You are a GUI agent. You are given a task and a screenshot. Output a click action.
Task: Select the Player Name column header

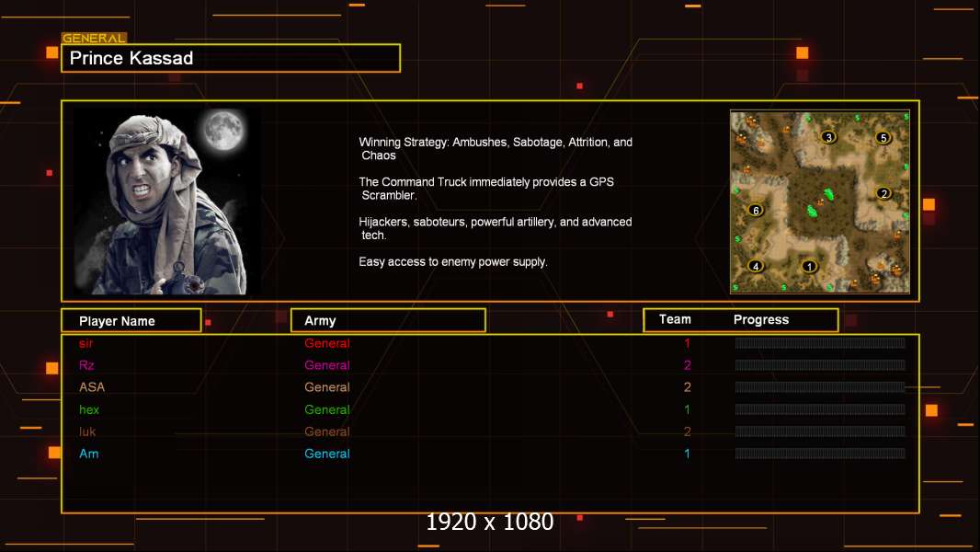(131, 321)
